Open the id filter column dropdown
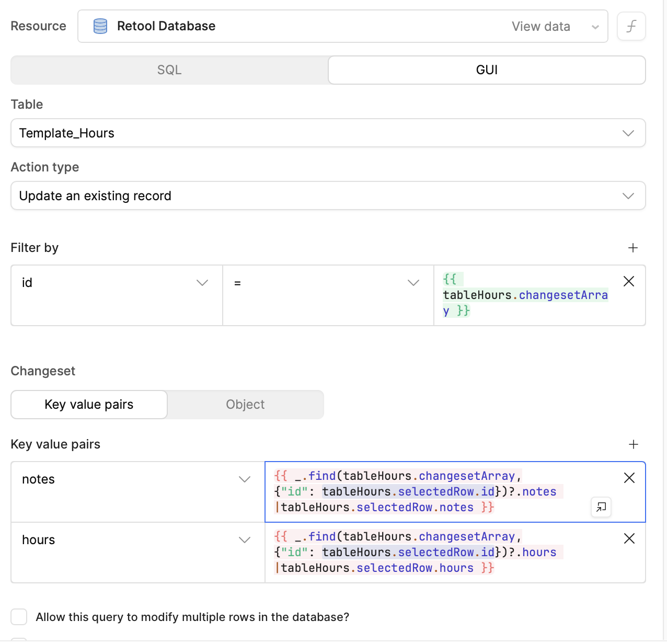 coord(116,283)
